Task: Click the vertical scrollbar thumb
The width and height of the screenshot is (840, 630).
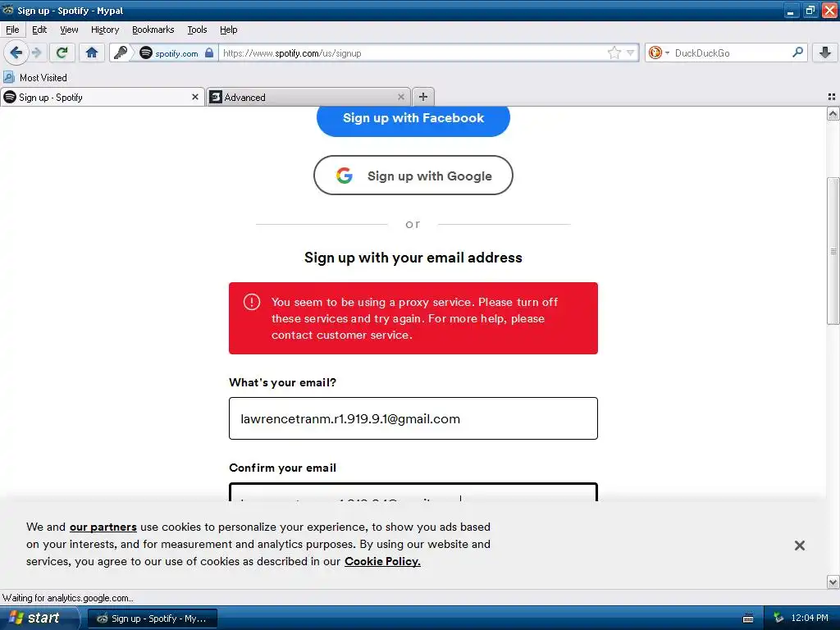Action: (833, 251)
